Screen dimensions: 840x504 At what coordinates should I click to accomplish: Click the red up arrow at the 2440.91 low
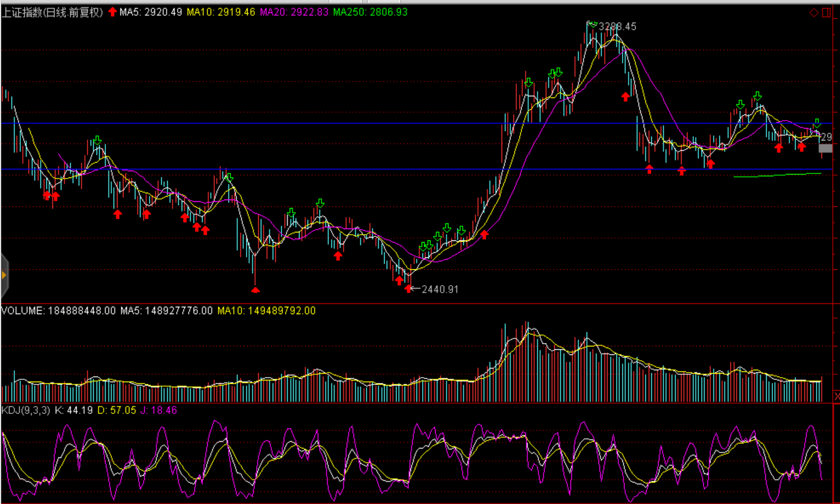click(409, 289)
